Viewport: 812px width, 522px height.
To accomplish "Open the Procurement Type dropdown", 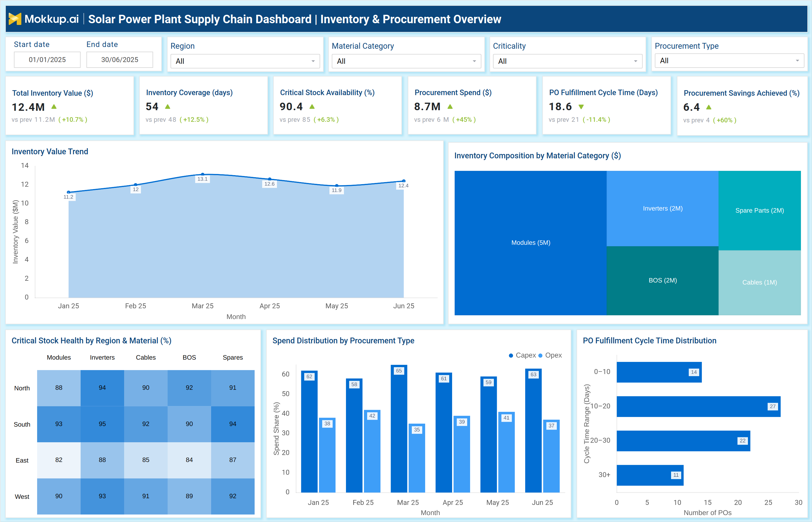I will pos(729,61).
